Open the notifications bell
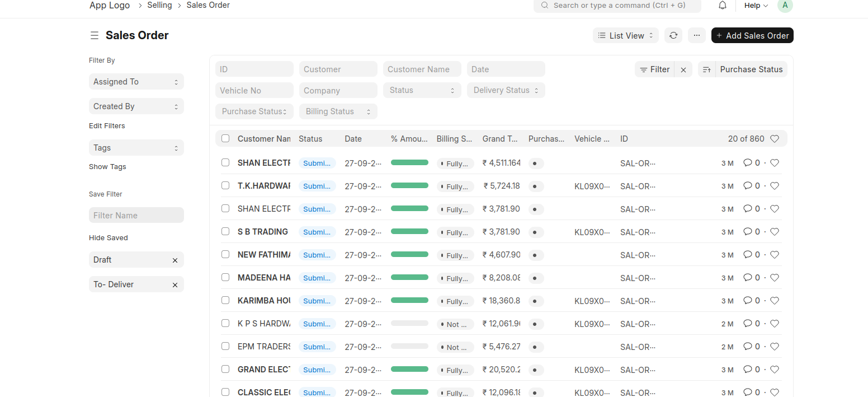The height and width of the screenshot is (397, 868). 723,5
